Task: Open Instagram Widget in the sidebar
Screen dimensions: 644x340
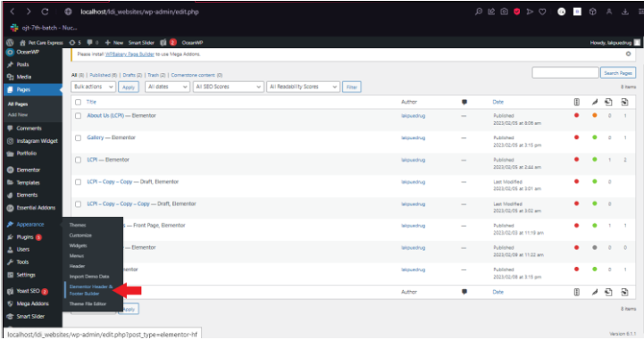Action: [37, 141]
